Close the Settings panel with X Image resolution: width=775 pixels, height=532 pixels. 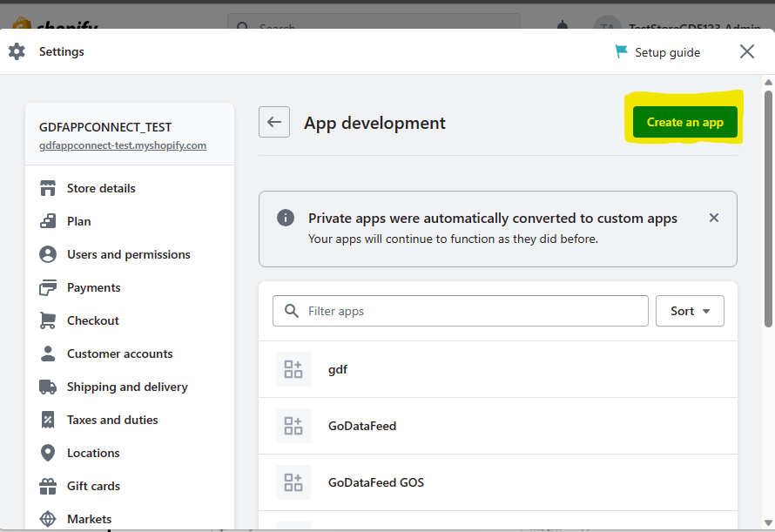click(747, 51)
